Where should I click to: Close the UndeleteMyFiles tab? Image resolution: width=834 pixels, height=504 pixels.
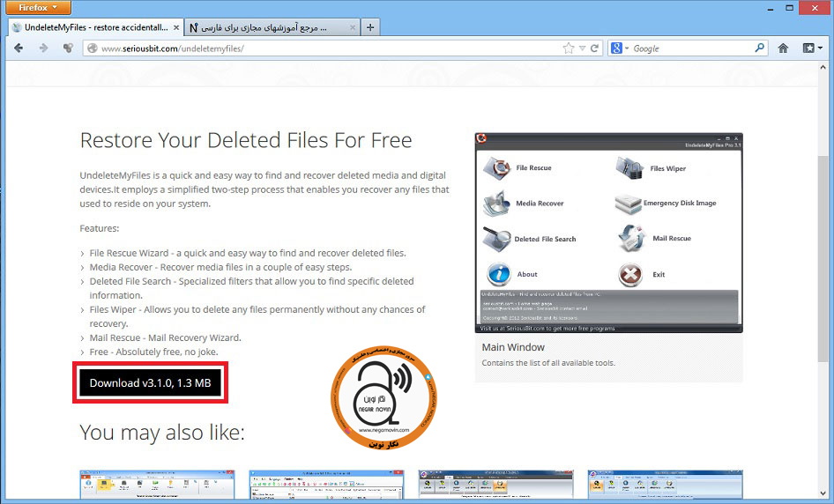point(176,27)
